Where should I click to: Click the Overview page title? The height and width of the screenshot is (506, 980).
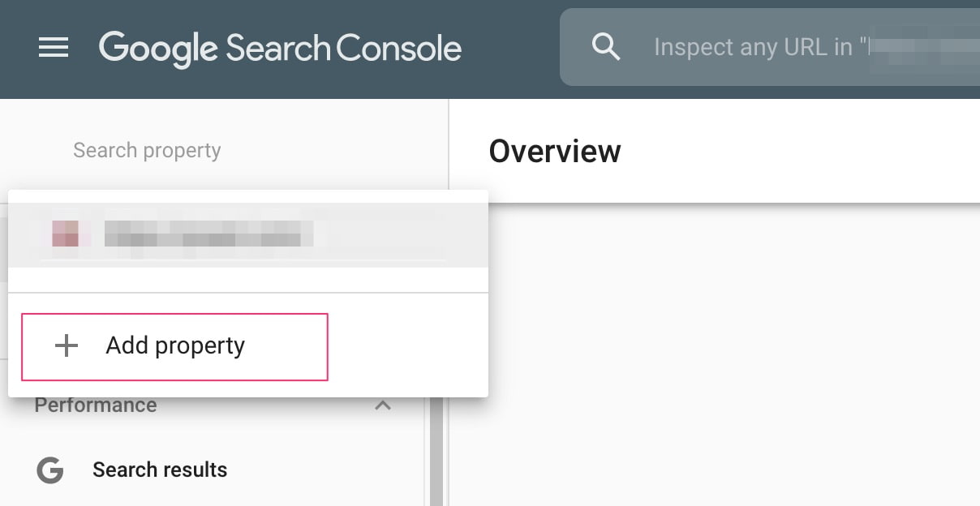(x=555, y=151)
